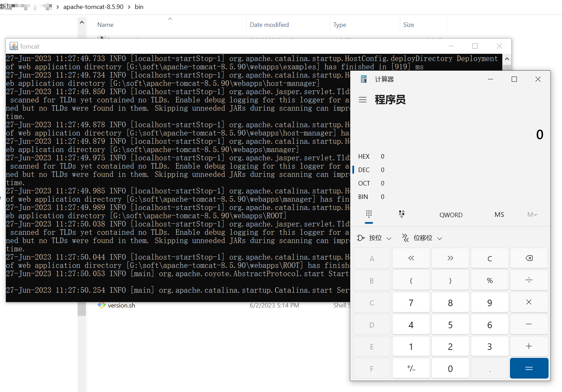Click Tomcat console scrollbar up arrow

tap(507, 59)
